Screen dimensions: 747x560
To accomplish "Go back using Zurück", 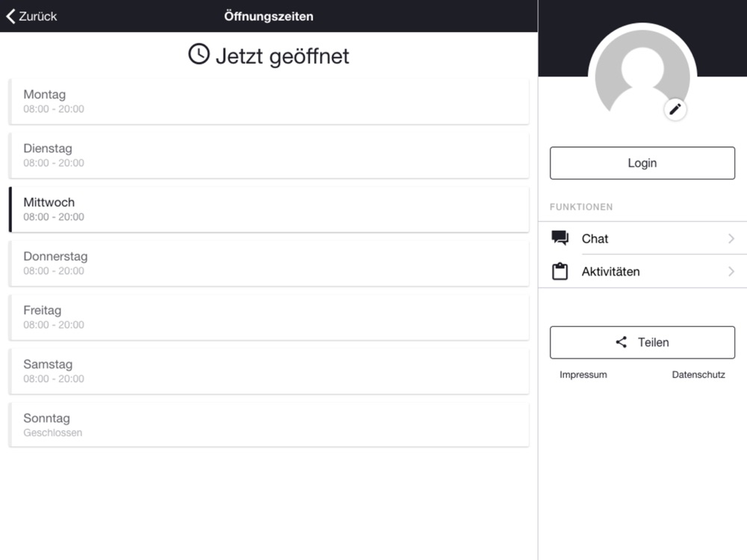I will coord(31,16).
